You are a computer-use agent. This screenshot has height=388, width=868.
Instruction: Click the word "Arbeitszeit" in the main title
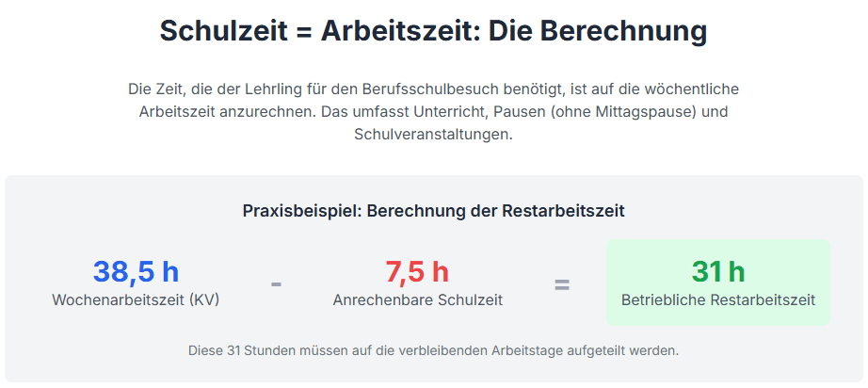pos(395,31)
